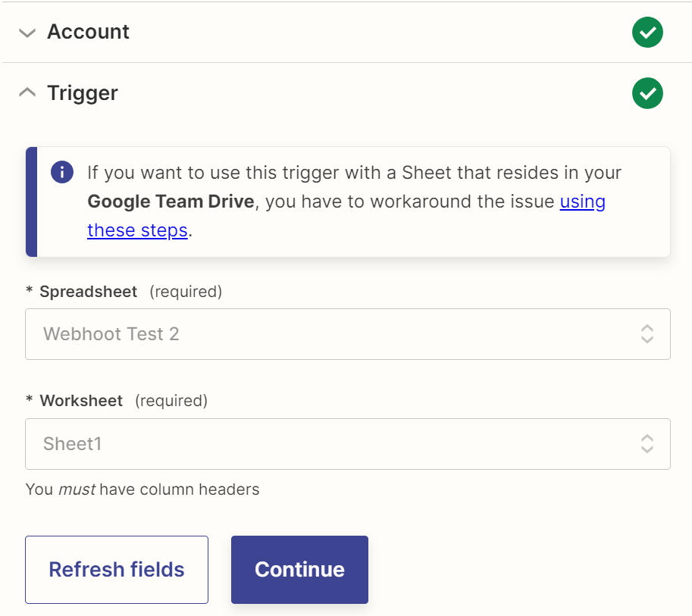
Task: Expand the Account section using its chevron
Action: (27, 33)
